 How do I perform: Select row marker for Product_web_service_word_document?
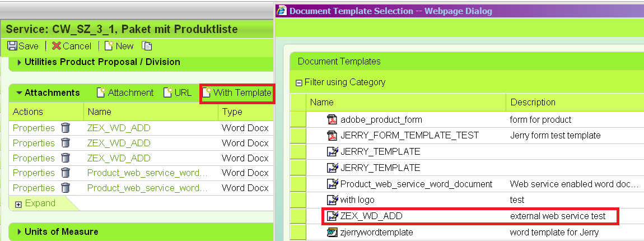(x=298, y=184)
